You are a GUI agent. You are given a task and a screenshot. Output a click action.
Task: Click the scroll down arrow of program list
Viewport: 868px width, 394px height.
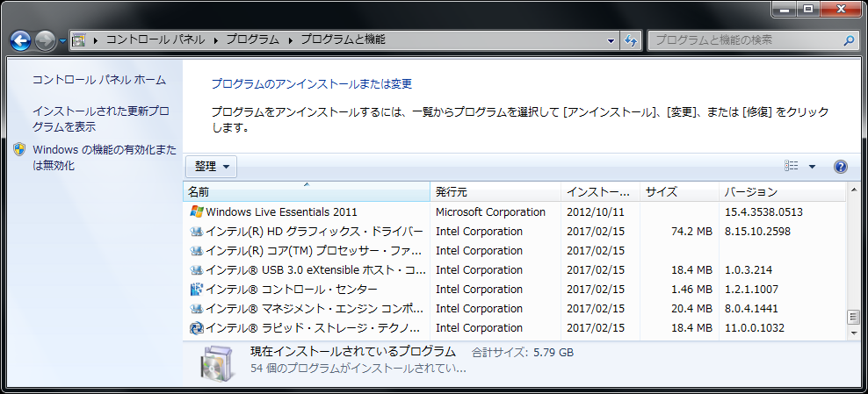pyautogui.click(x=851, y=333)
